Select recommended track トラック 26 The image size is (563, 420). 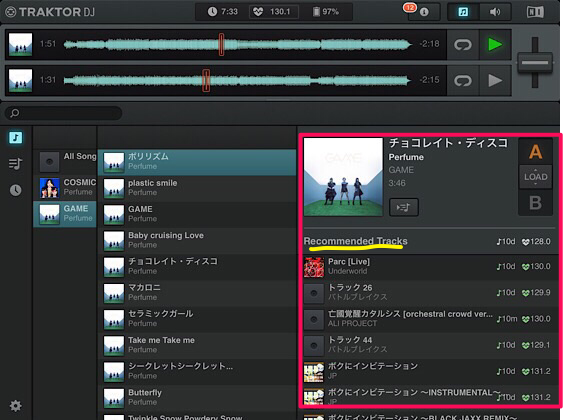(x=429, y=293)
